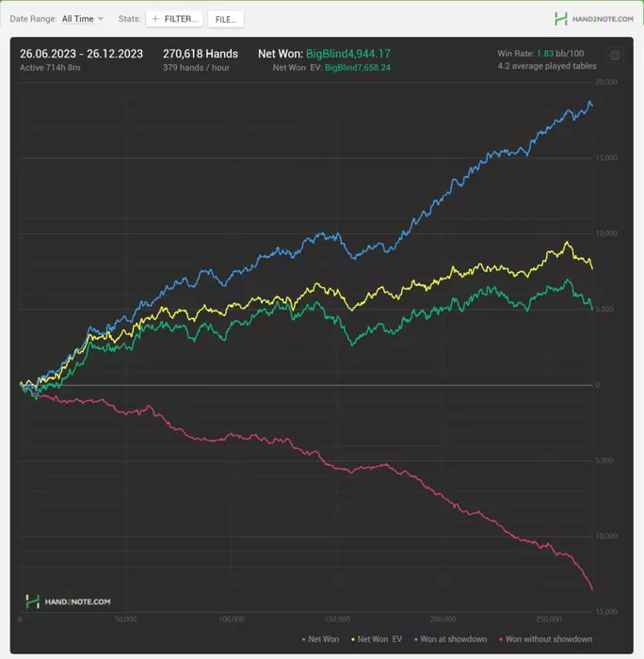Click the Hand2Note logo in top-right header
This screenshot has height=659, width=644.
pyautogui.click(x=594, y=19)
